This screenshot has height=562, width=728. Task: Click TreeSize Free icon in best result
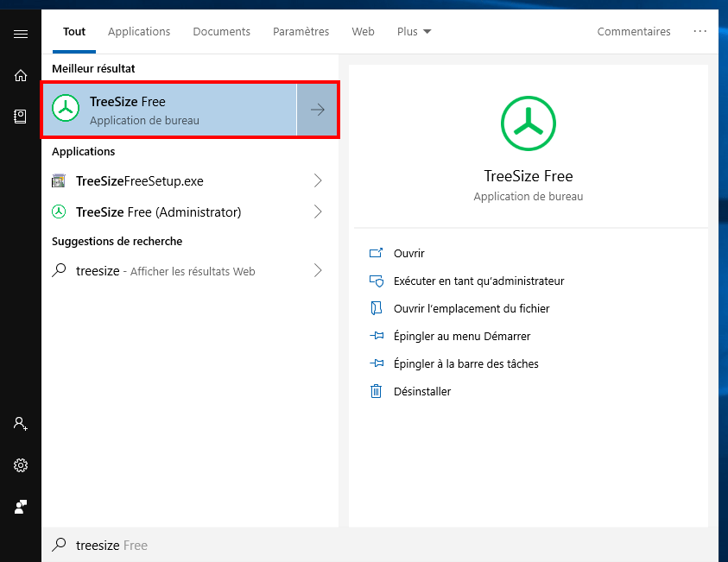[x=66, y=108]
